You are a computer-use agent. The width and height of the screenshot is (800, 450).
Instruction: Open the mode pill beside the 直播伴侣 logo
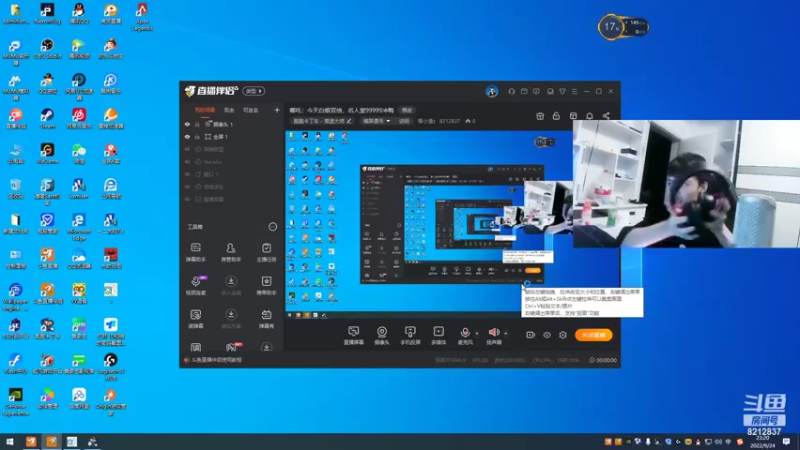point(254,91)
